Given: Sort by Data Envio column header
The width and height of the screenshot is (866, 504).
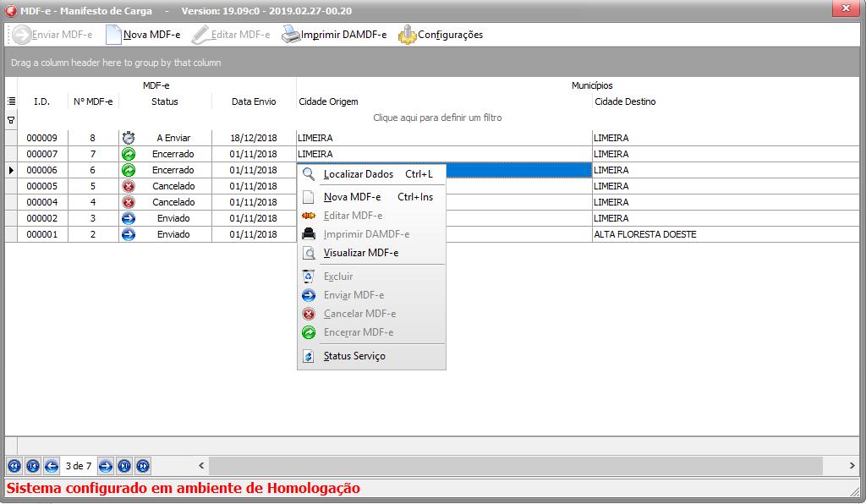Looking at the screenshot, I should tap(254, 101).
